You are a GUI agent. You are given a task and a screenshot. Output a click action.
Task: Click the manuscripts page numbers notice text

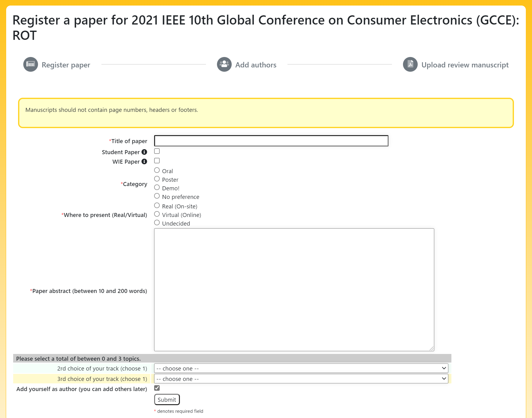point(112,110)
